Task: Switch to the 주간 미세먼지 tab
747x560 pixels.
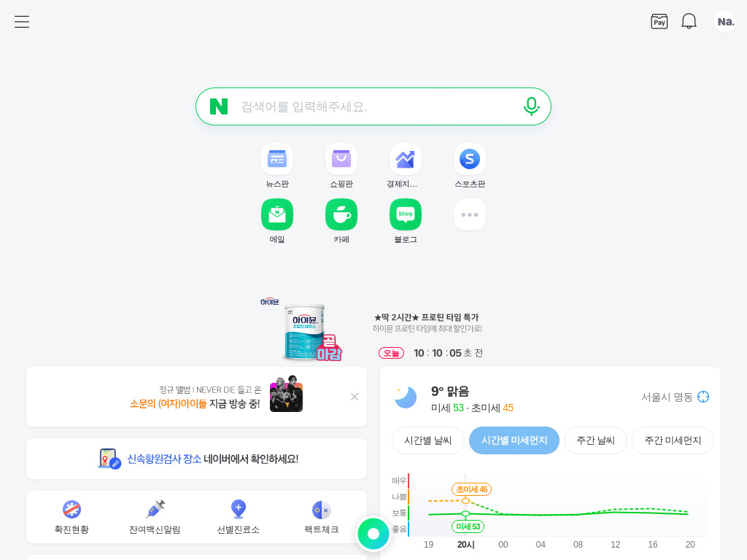Action: [x=673, y=440]
